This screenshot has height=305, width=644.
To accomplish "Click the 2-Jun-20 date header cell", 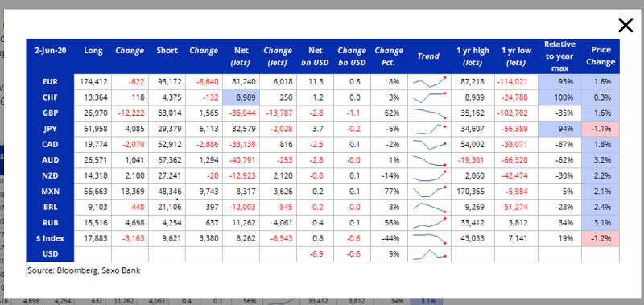I will (x=50, y=51).
